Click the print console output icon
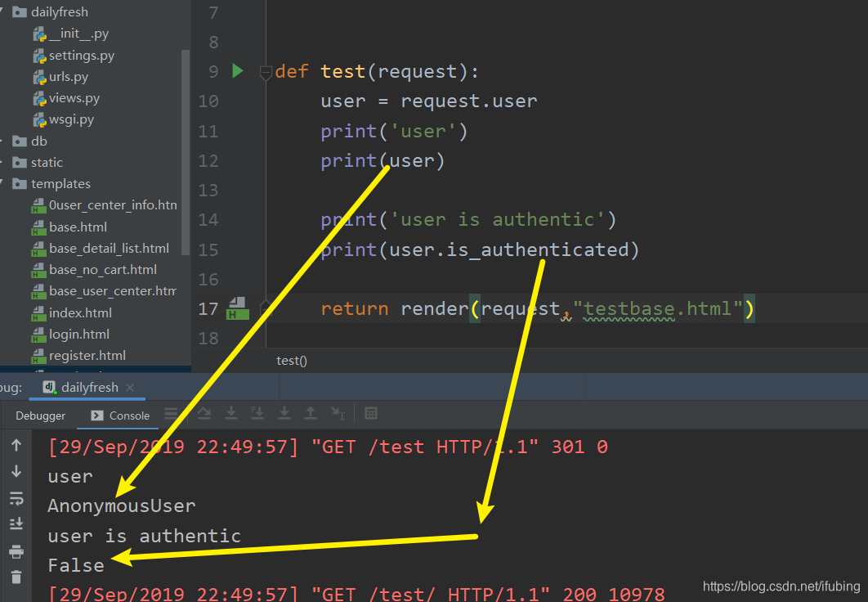The image size is (868, 602). coord(16,551)
